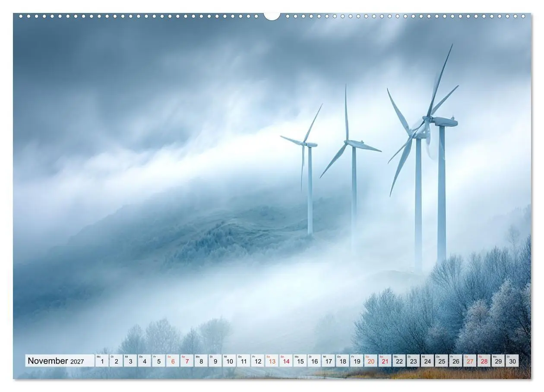This screenshot has width=544, height=392.
Task: Select day 12 in the calendar strip
Action: (x=258, y=361)
